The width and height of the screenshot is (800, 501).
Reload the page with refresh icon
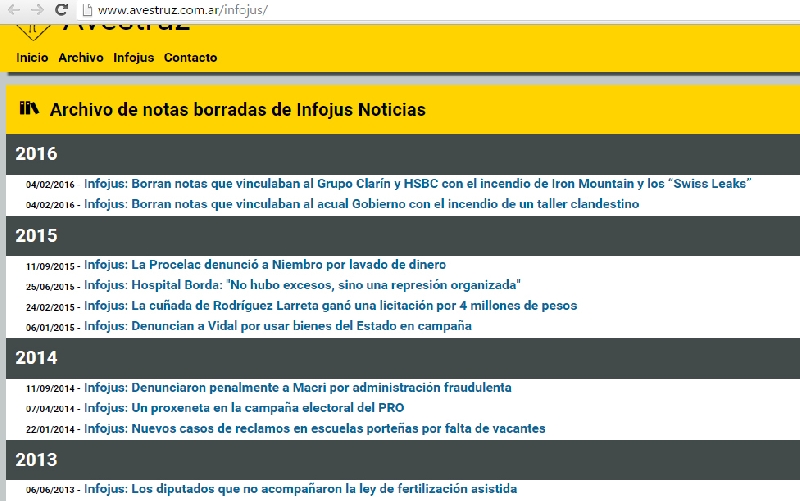pyautogui.click(x=62, y=9)
